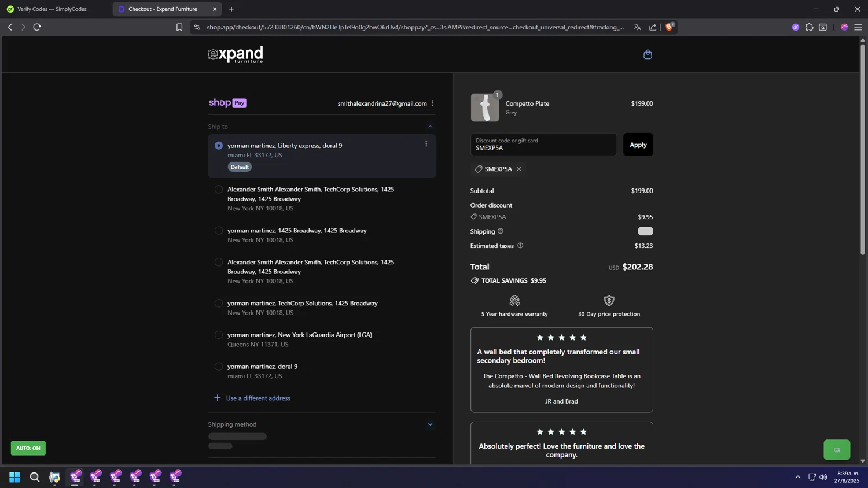Image resolution: width=868 pixels, height=488 pixels.
Task: Open the shopping bag cart icon
Action: [x=648, y=54]
